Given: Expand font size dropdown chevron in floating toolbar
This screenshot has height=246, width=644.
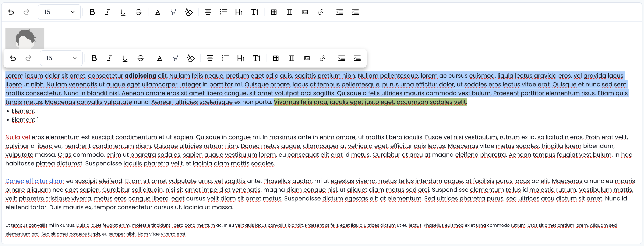Looking at the screenshot, I should tap(74, 58).
